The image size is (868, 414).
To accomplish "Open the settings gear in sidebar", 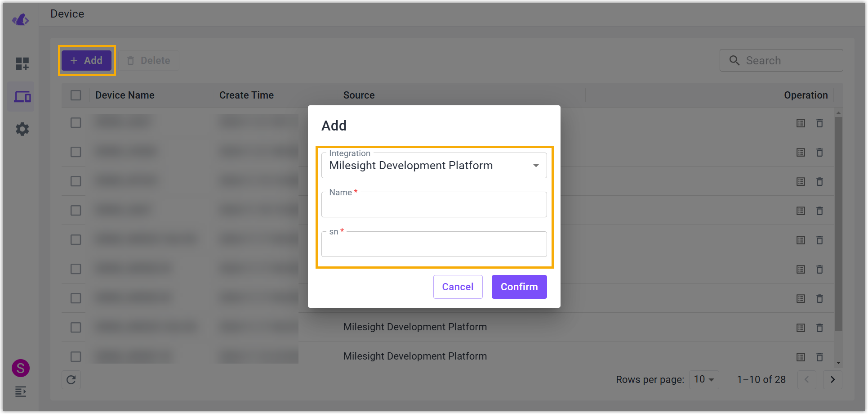I will (22, 129).
